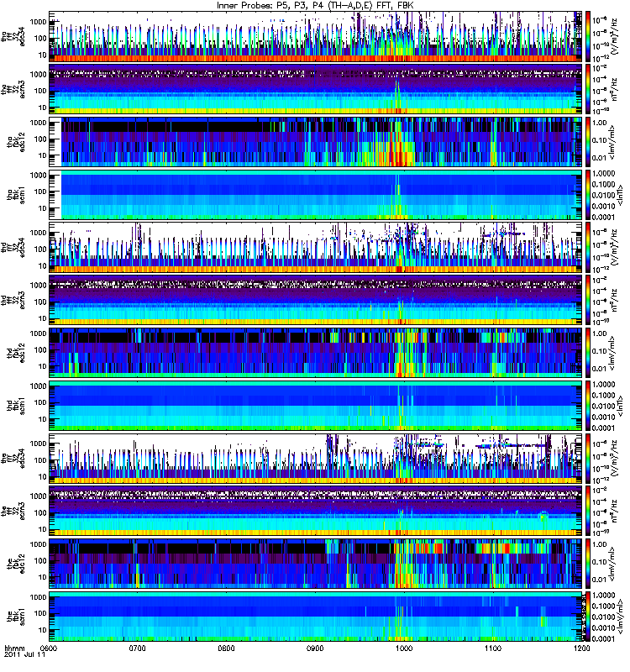Click the color bar of thd edc34 FFT panel
630x672 pixels.
click(587, 248)
